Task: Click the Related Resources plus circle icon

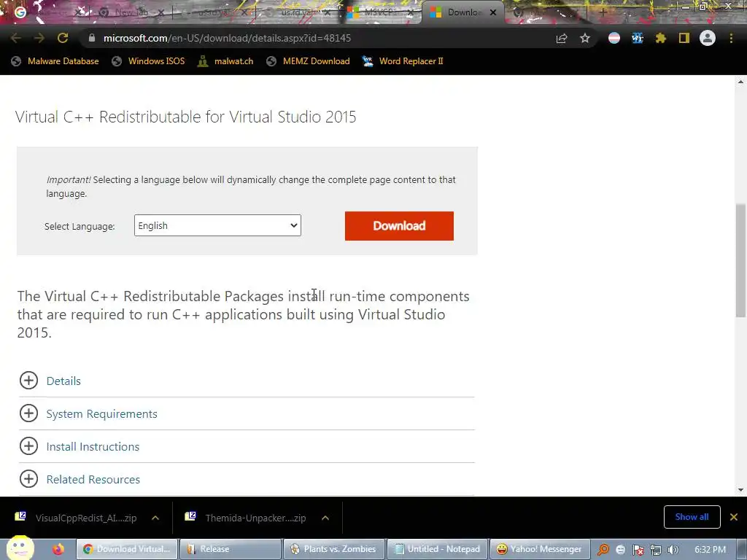Action: 28,479
